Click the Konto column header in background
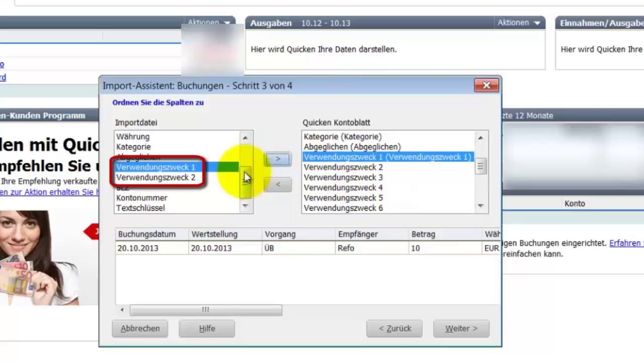The height and width of the screenshot is (362, 644). [575, 204]
